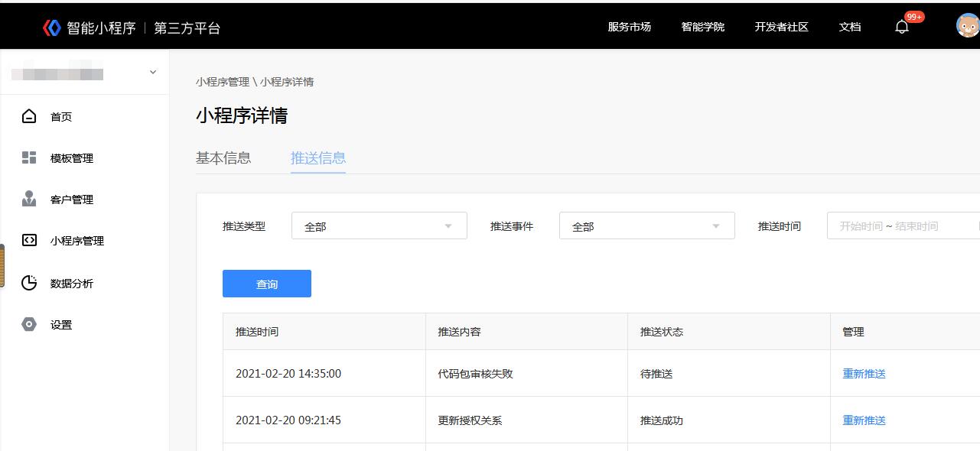Click the 推送状态 column header
The height and width of the screenshot is (451, 980).
[729, 332]
